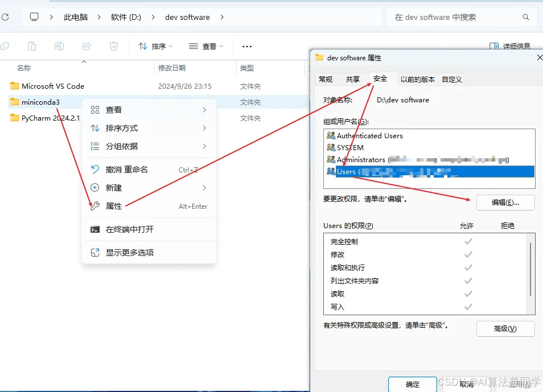Expand the 排序方式 submenu arrow

coord(204,128)
